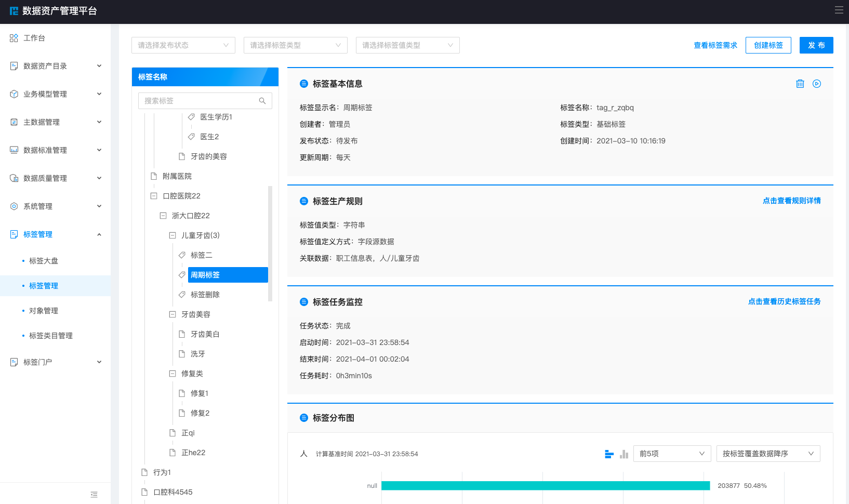Click the null distribution bar
This screenshot has height=504, width=849.
pos(546,485)
